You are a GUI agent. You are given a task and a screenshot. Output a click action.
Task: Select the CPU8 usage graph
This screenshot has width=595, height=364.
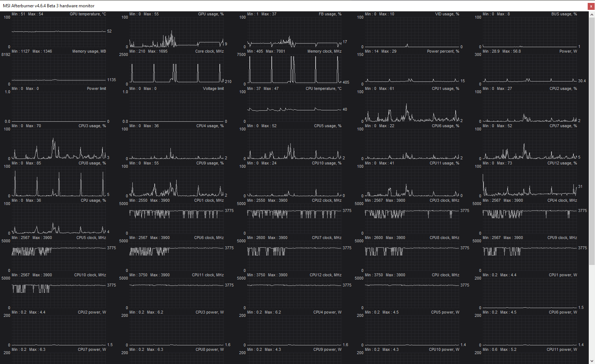tap(59, 181)
